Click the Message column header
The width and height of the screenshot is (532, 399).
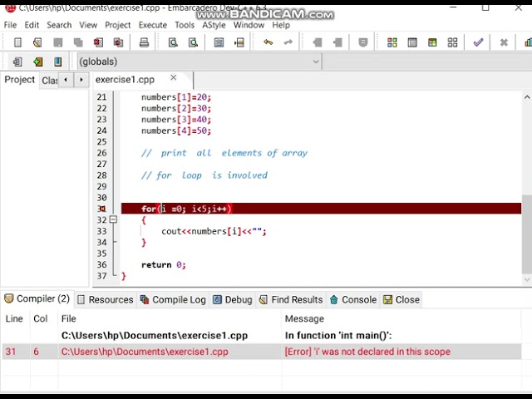click(304, 318)
